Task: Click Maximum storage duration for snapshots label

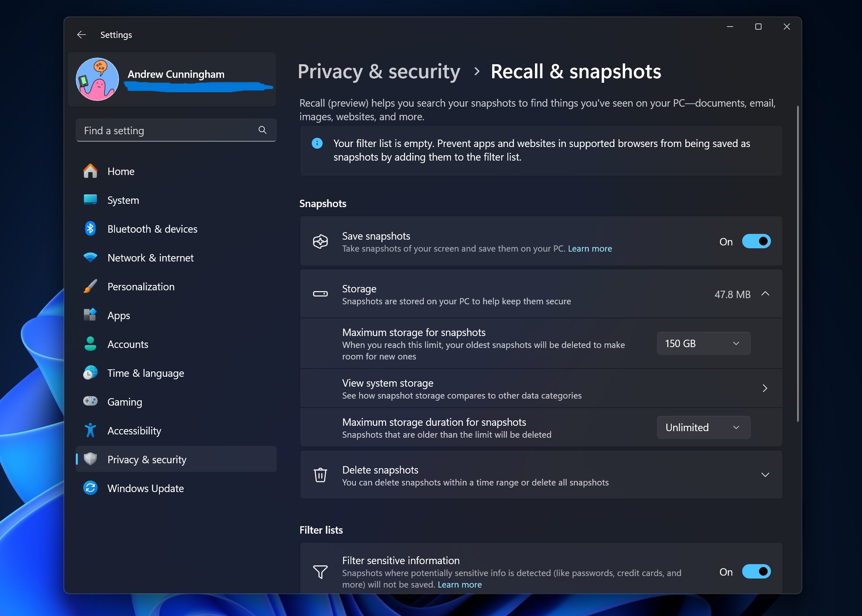Action: click(434, 422)
